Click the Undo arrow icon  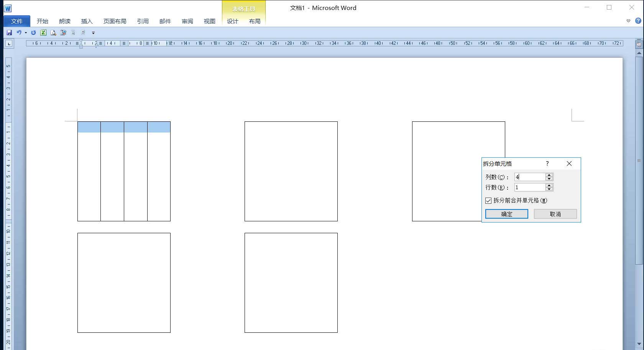coord(19,33)
